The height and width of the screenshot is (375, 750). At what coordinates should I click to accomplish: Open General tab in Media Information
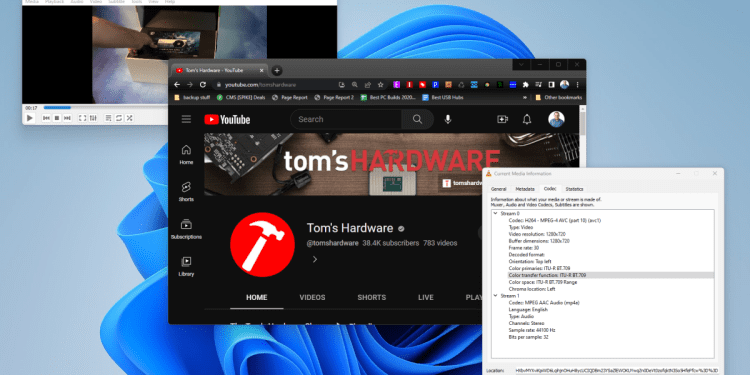pos(498,189)
